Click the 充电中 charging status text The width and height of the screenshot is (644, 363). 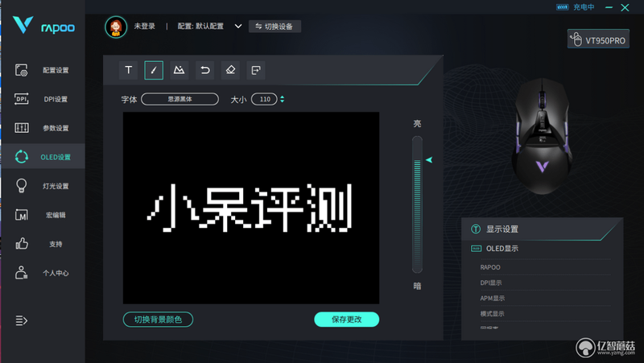pos(584,7)
